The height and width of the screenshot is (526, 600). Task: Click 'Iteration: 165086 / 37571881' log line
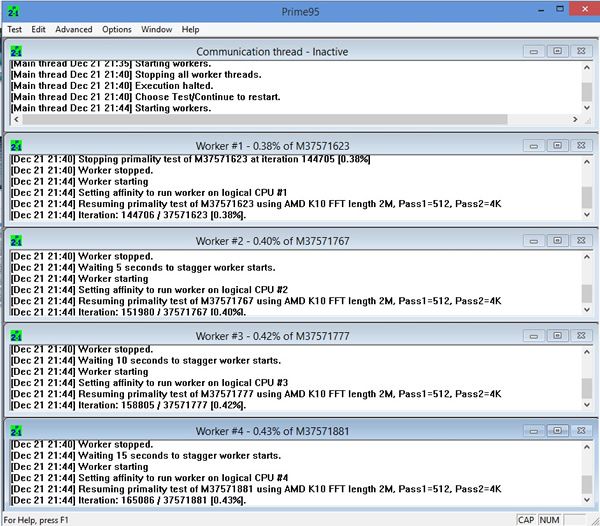(x=128, y=500)
